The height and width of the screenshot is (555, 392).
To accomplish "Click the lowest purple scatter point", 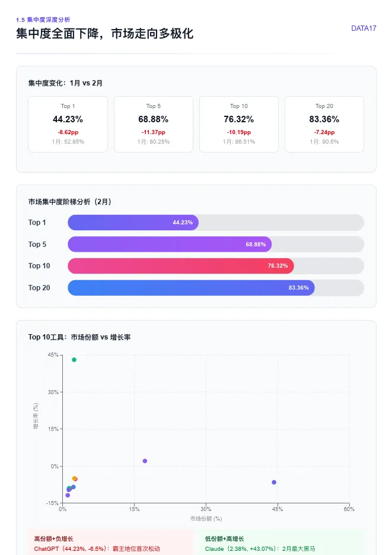I will pyautogui.click(x=68, y=495).
